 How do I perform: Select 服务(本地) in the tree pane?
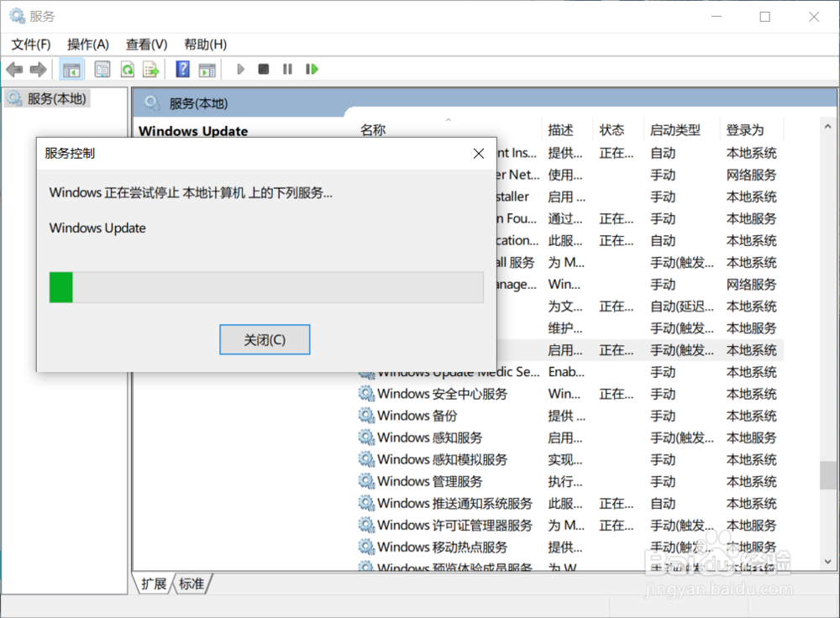pyautogui.click(x=48, y=98)
